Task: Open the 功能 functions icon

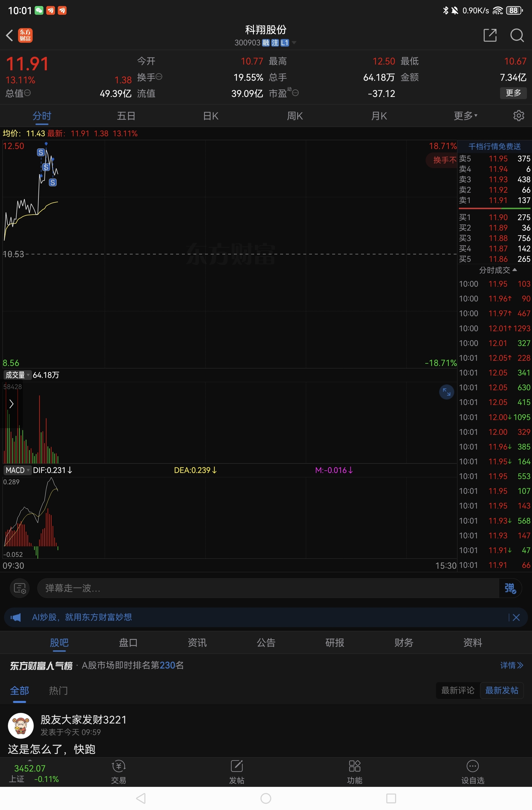Action: click(x=354, y=772)
